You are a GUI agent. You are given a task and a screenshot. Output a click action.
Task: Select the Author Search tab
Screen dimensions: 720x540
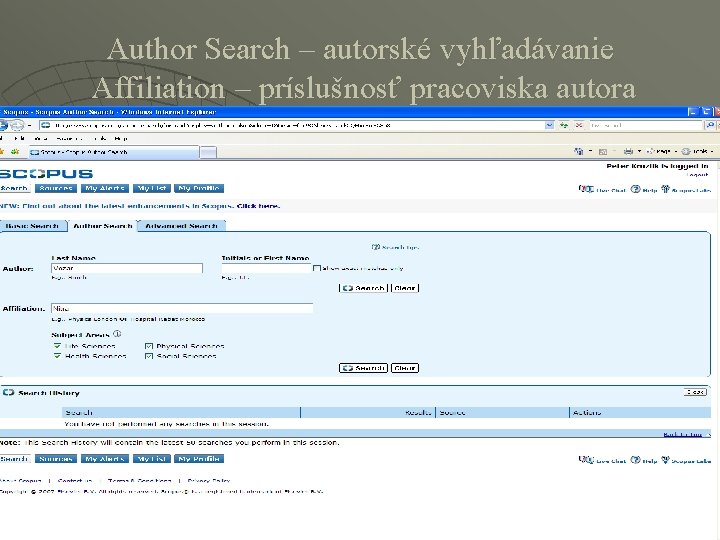103,226
